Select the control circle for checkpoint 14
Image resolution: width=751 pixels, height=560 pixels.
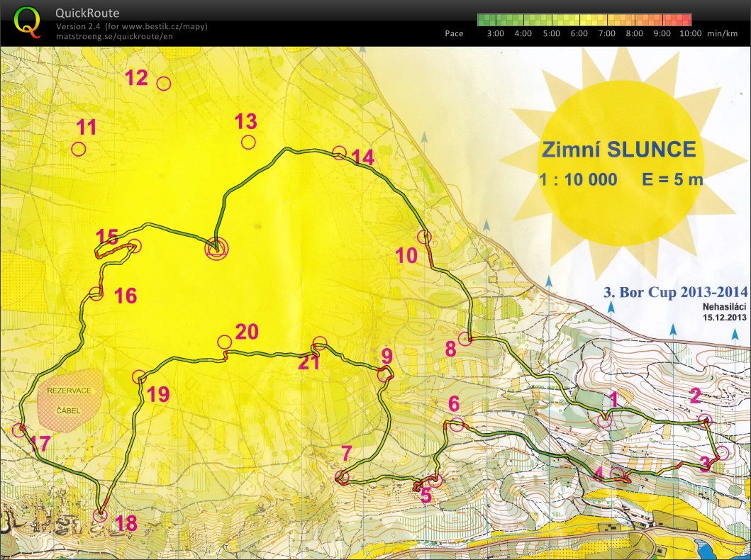(339, 152)
